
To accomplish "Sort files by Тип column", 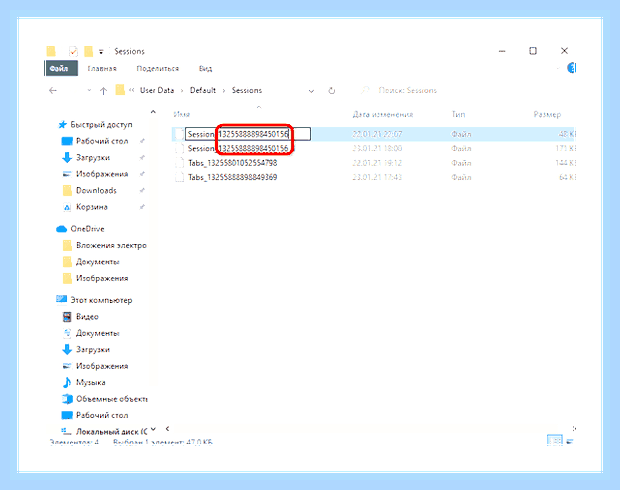I will [458, 114].
